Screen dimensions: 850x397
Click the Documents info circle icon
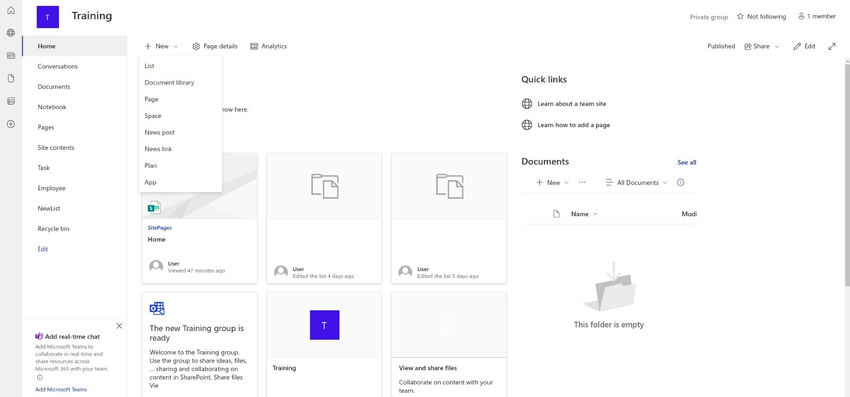pyautogui.click(x=680, y=183)
